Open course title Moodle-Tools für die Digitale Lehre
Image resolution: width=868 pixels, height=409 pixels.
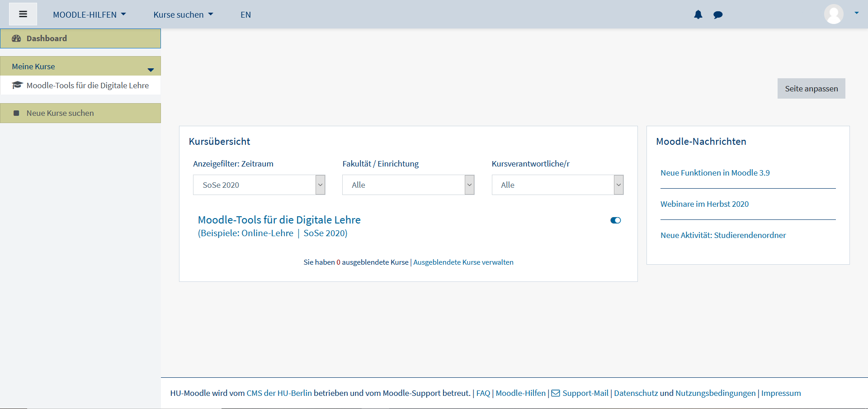(x=279, y=220)
